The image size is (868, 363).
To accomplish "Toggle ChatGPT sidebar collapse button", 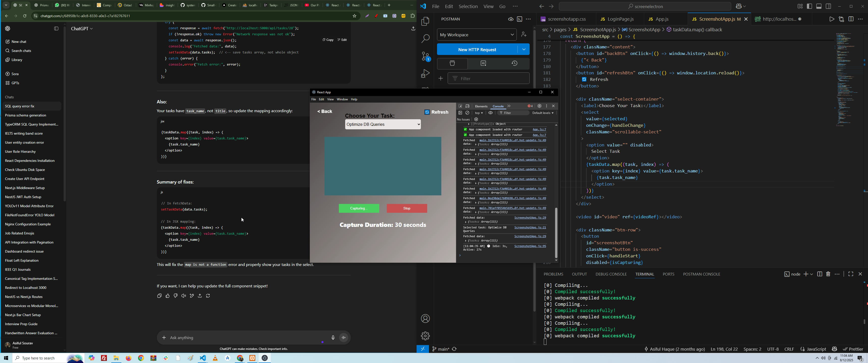I will [56, 29].
